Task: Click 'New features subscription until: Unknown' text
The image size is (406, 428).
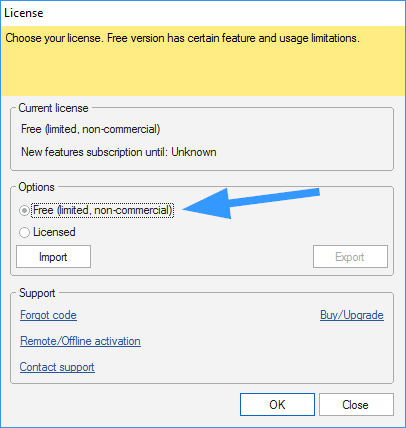Action: (119, 152)
